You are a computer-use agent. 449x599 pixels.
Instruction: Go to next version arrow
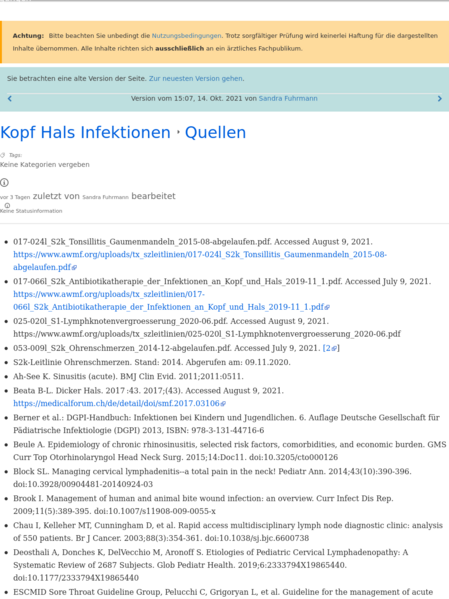coord(439,99)
